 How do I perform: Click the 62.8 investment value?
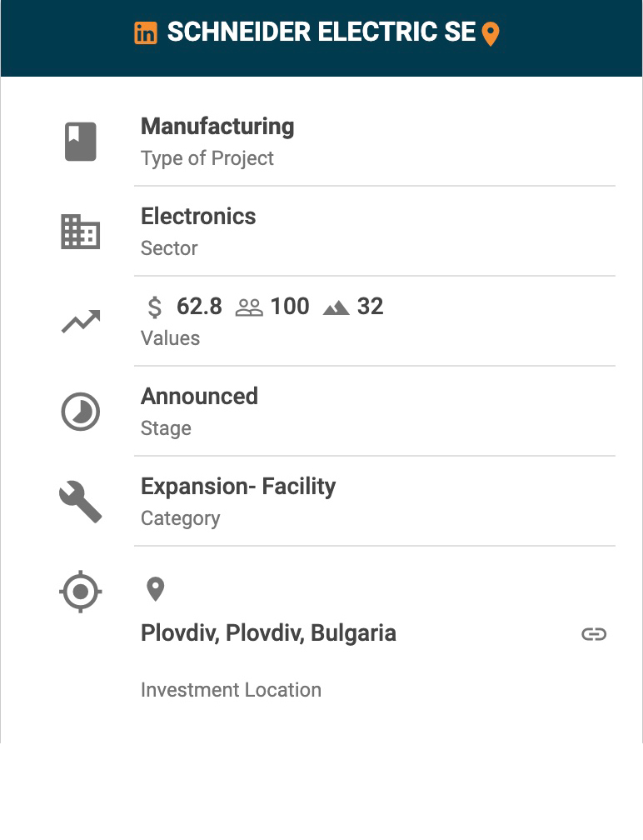(x=199, y=307)
